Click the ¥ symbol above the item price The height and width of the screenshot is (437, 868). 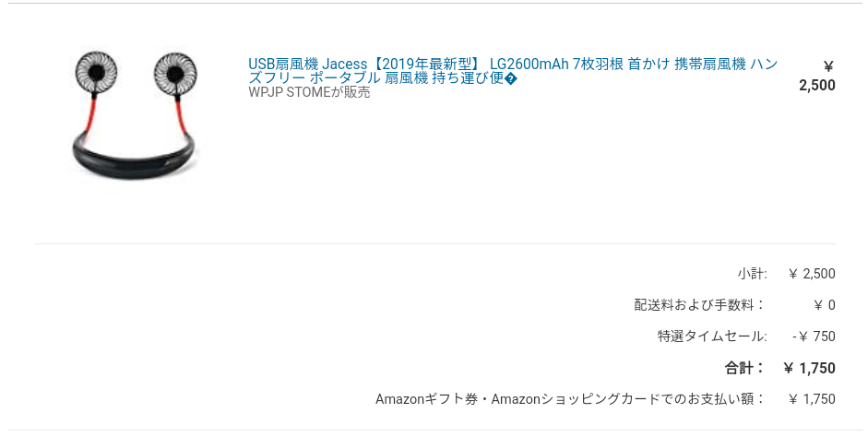[x=828, y=67]
